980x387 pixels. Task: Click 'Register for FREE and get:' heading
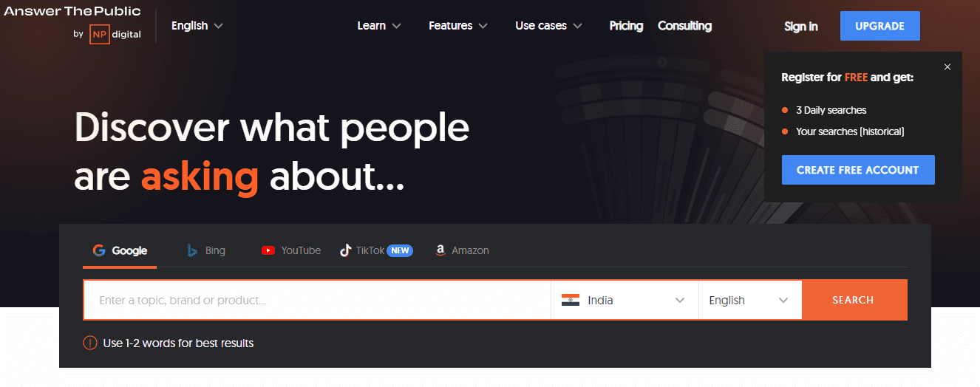coord(847,77)
